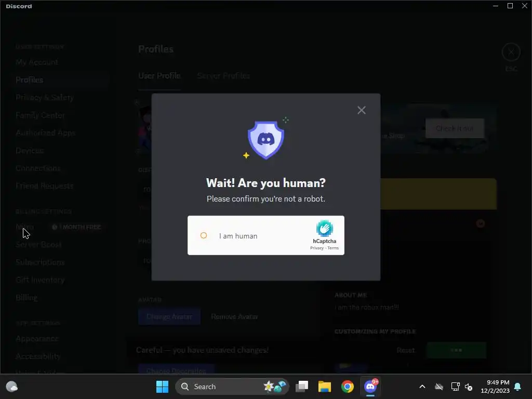This screenshot has height=399, width=532.
Task: Open Devices settings
Action: (x=30, y=150)
